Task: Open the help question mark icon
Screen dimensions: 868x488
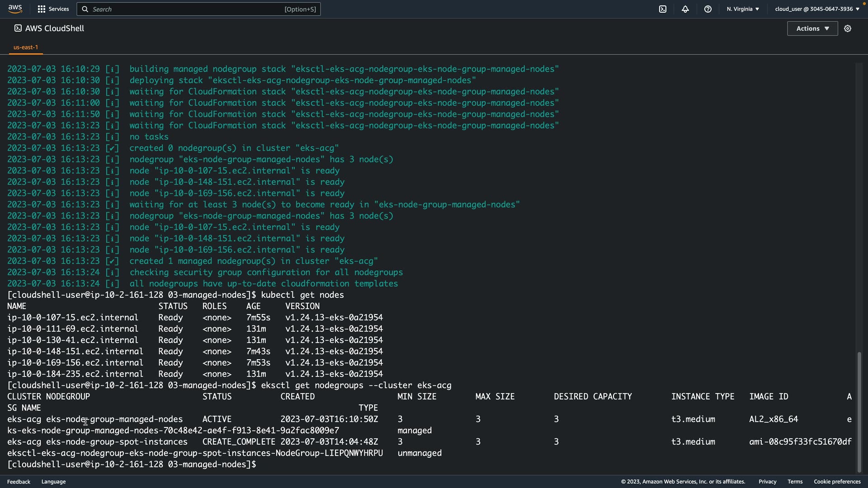Action: (708, 9)
